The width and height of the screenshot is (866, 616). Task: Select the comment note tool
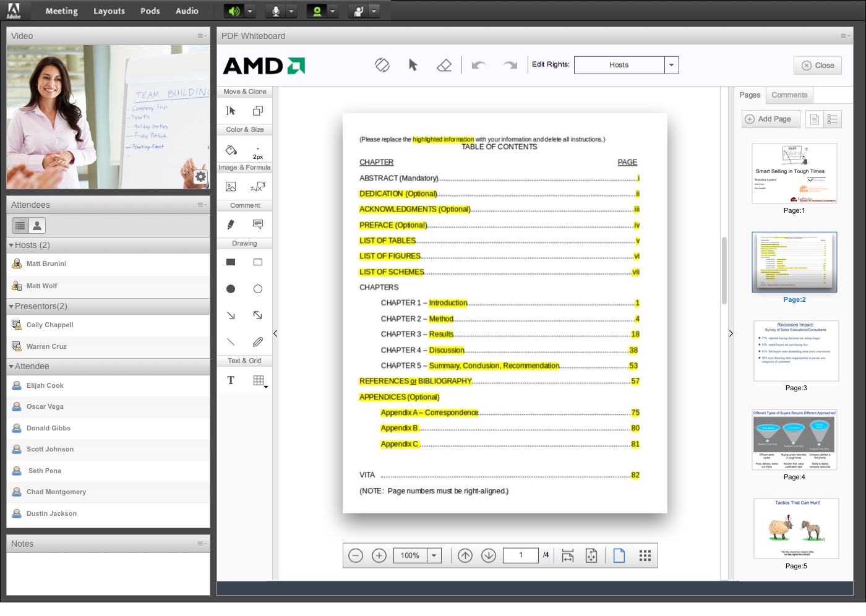258,224
